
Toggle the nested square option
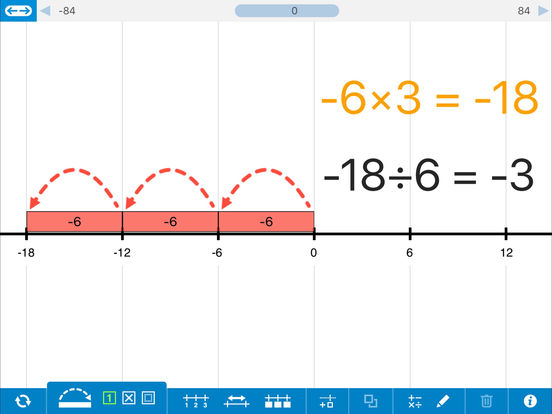click(x=148, y=398)
